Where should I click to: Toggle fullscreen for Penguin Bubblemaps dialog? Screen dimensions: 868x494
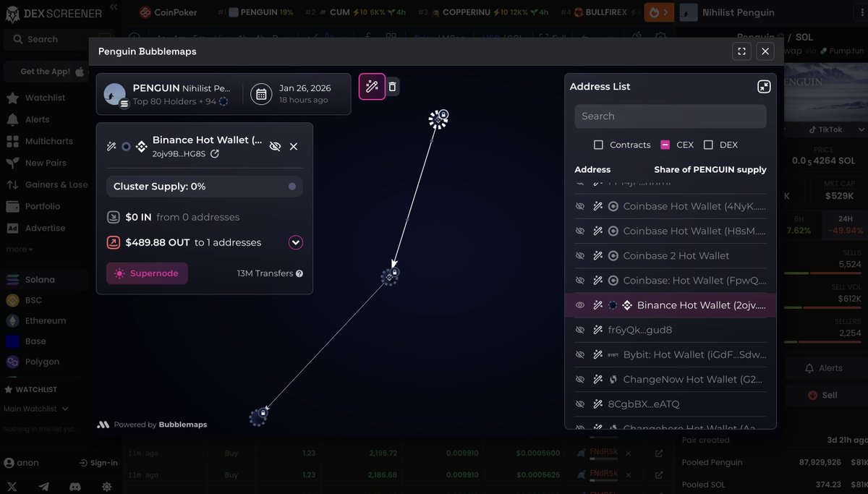[x=741, y=51]
